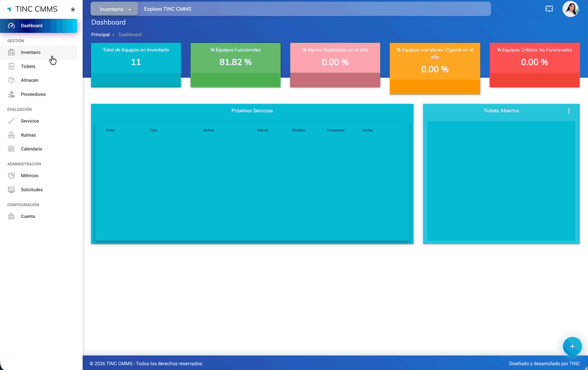Click the Explora TINC CMMS search field

point(314,9)
